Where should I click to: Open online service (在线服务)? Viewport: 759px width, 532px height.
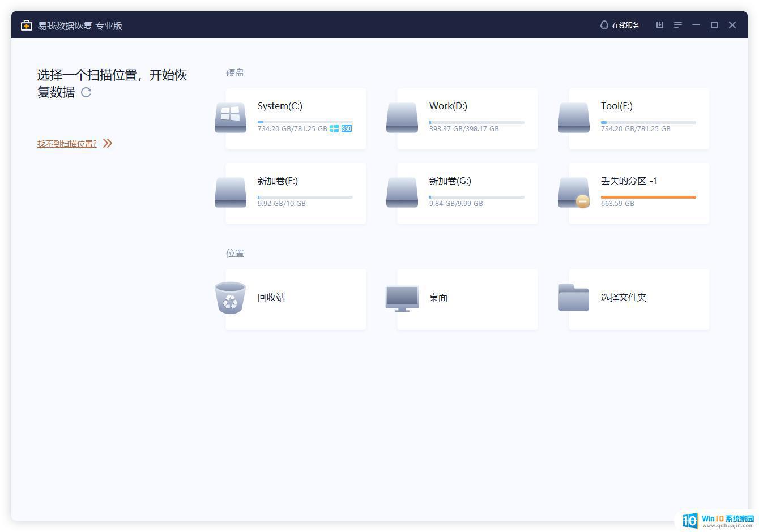click(620, 25)
